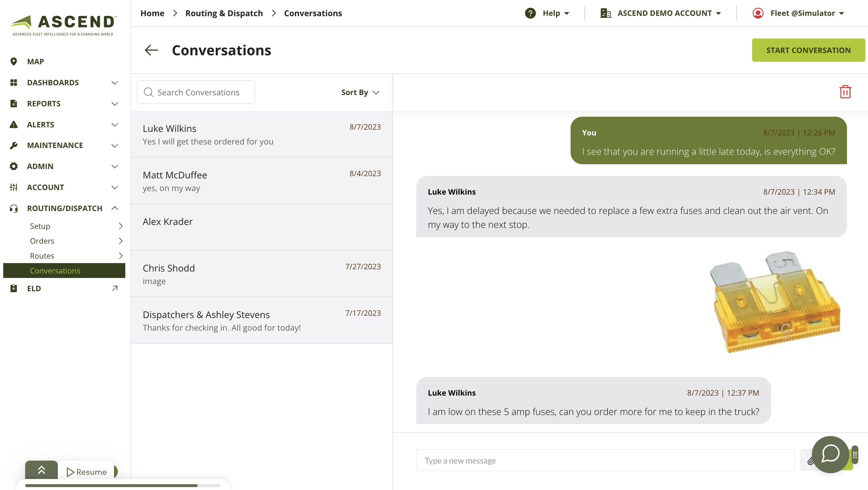The width and height of the screenshot is (868, 490).
Task: Click the double chevron up button
Action: pos(41,470)
